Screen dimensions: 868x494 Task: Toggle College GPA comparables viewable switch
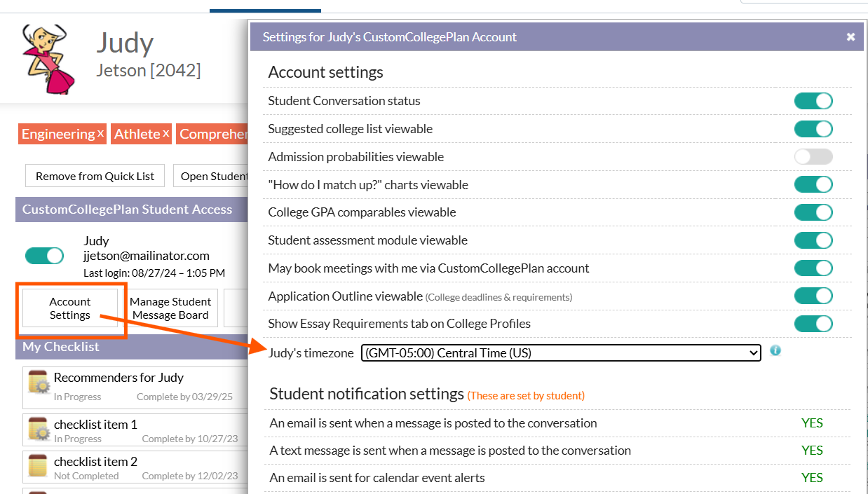813,212
